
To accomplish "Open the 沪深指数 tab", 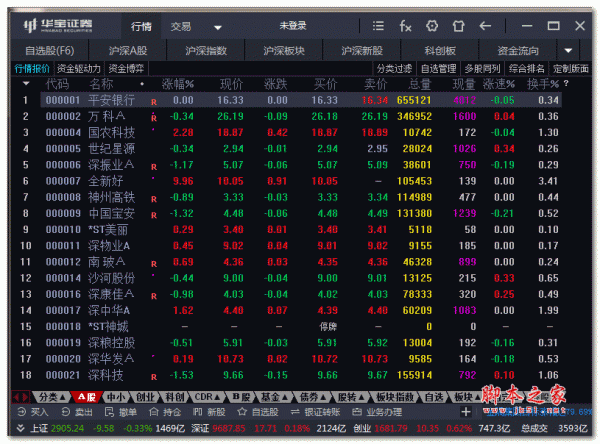I will coord(206,51).
